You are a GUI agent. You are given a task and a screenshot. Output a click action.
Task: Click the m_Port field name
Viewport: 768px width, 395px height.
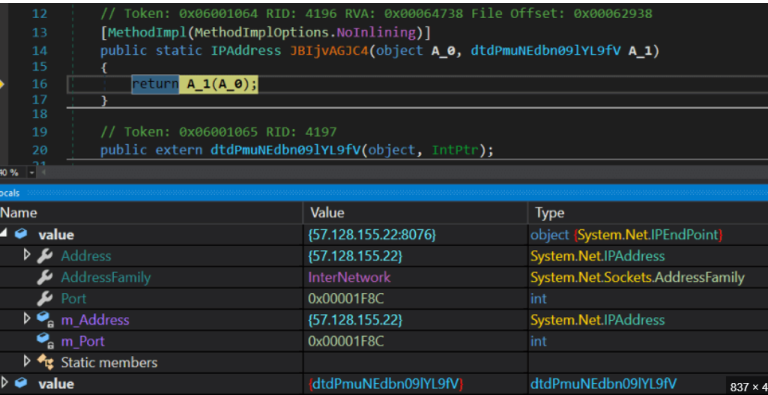tap(83, 341)
